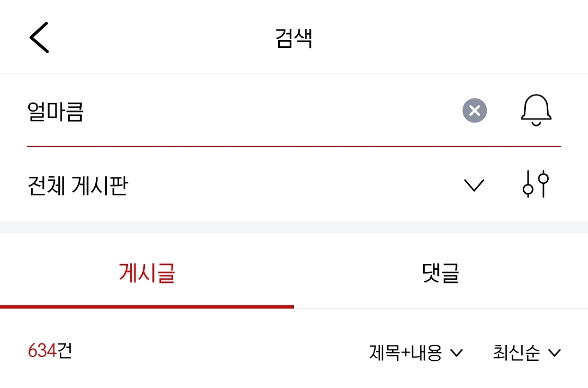This screenshot has height=388, width=588.
Task: Activate the left chevron navigation icon
Action: (39, 36)
